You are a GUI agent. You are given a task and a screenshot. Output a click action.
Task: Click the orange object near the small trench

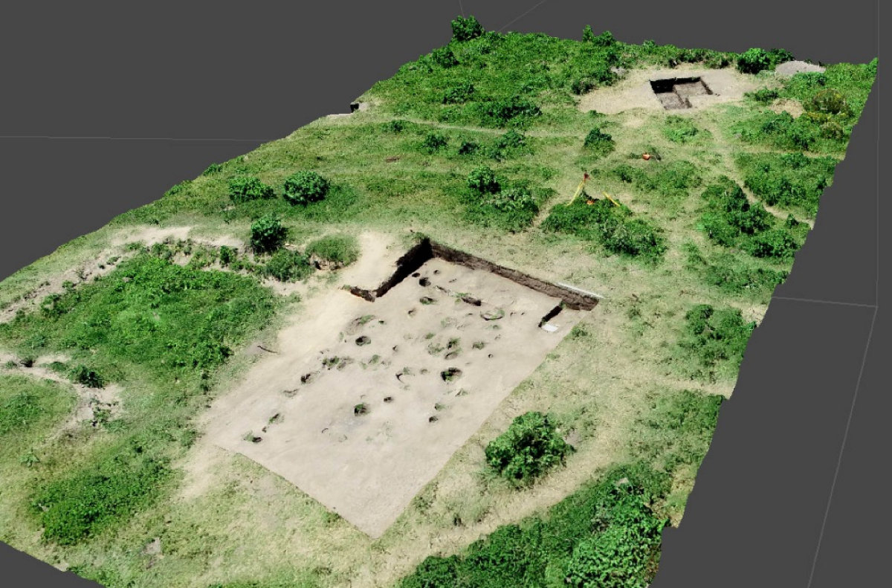click(x=647, y=155)
